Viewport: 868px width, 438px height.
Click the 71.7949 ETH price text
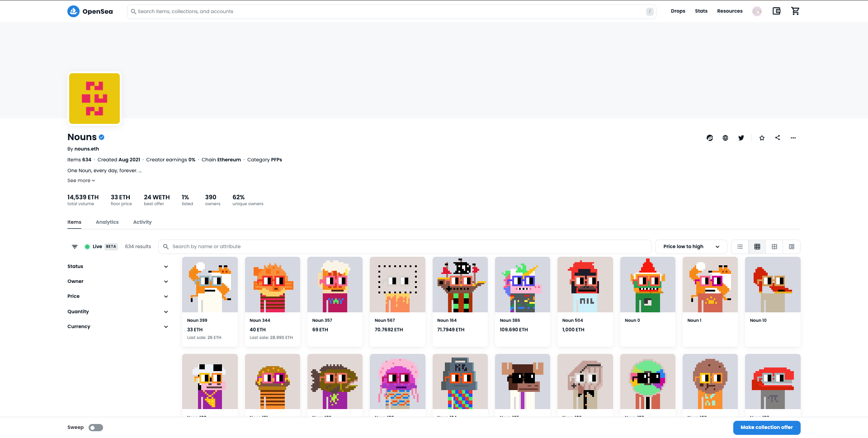451,330
